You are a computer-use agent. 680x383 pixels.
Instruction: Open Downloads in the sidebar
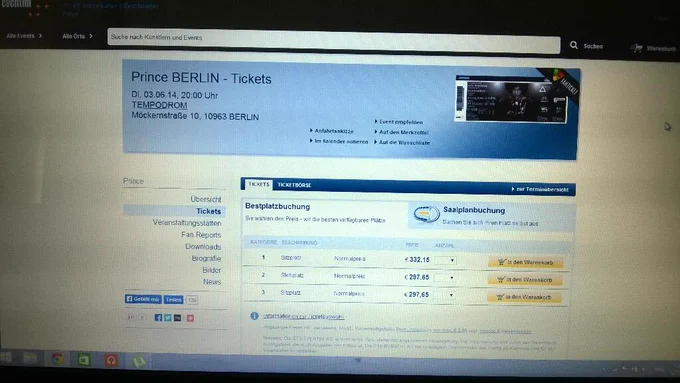(x=203, y=246)
